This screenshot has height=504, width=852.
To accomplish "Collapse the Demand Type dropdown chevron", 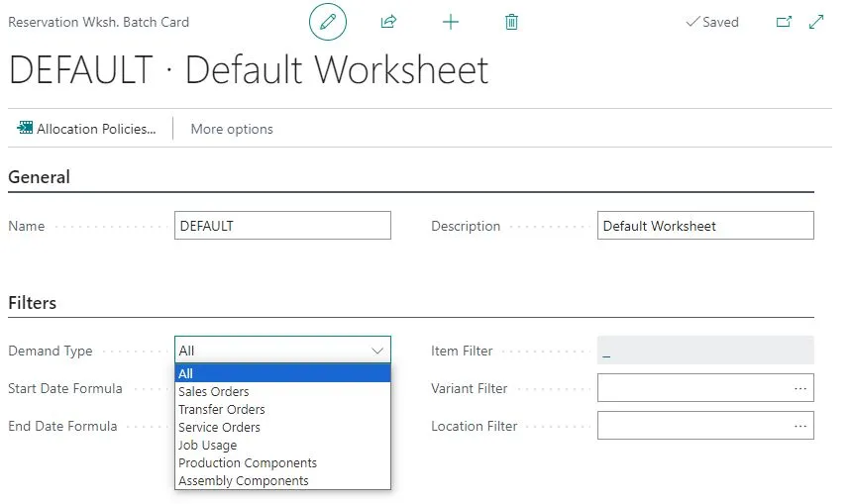I will click(x=377, y=351).
